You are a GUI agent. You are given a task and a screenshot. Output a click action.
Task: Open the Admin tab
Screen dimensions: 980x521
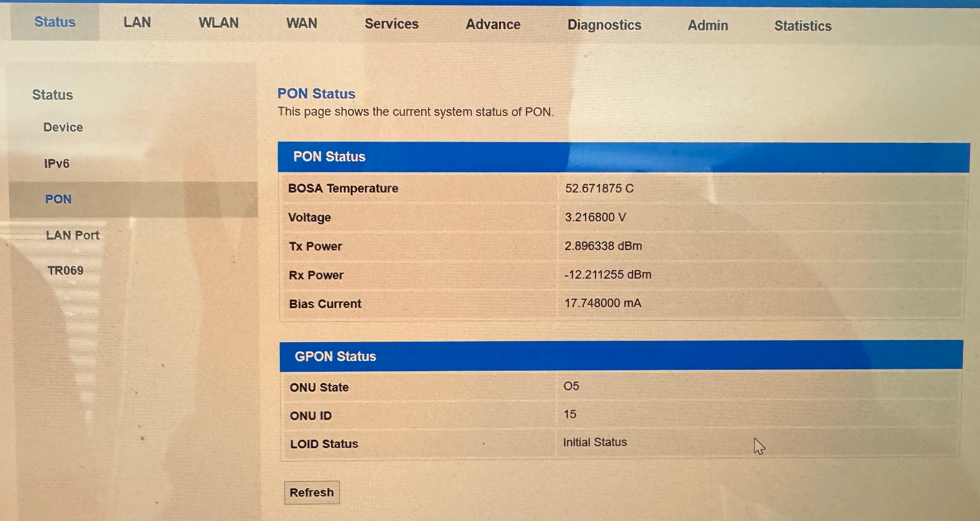click(x=708, y=26)
